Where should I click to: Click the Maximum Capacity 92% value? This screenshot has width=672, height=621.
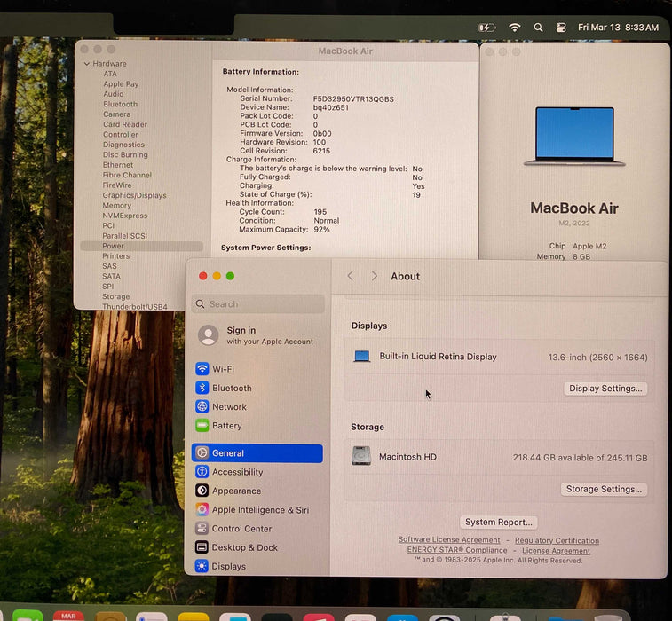tap(321, 230)
